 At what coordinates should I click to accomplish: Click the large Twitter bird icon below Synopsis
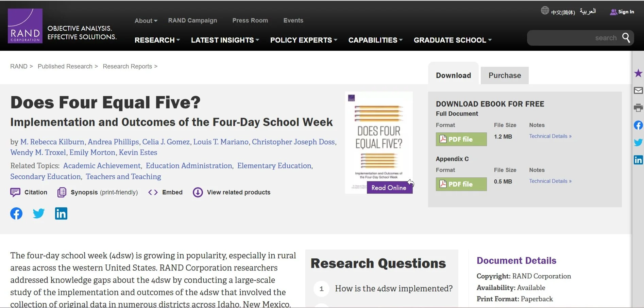39,213
